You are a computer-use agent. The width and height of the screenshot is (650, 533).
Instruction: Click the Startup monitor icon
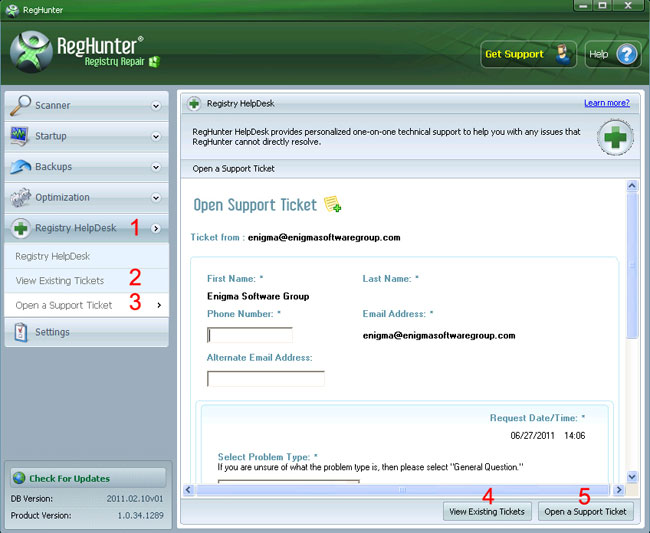20,136
